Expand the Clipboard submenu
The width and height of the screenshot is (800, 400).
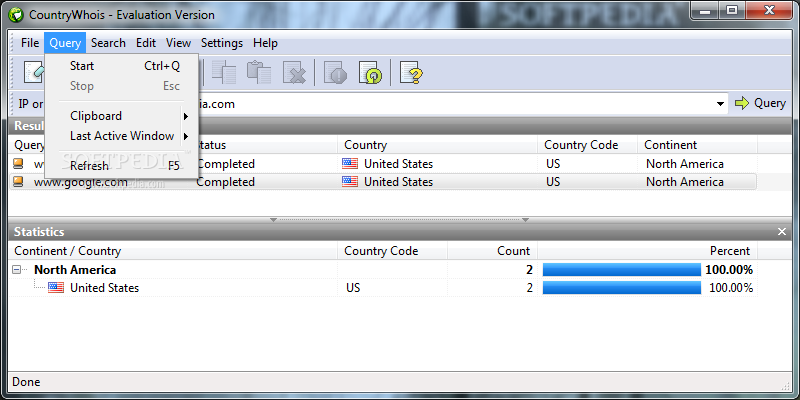122,116
